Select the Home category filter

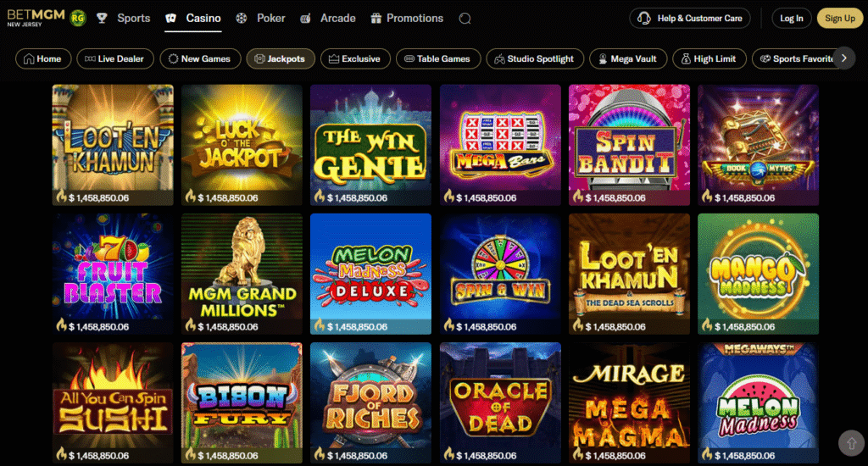[42, 59]
